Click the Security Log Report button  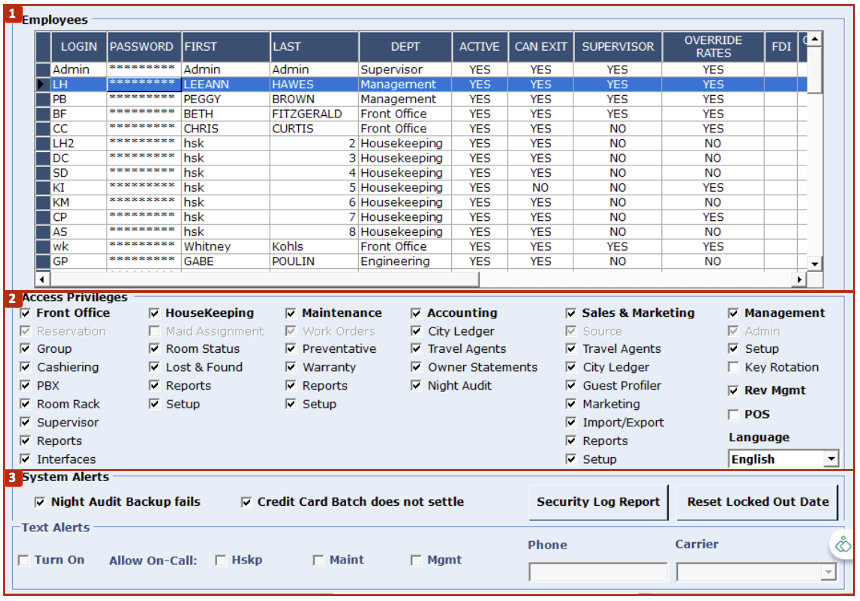click(x=598, y=502)
